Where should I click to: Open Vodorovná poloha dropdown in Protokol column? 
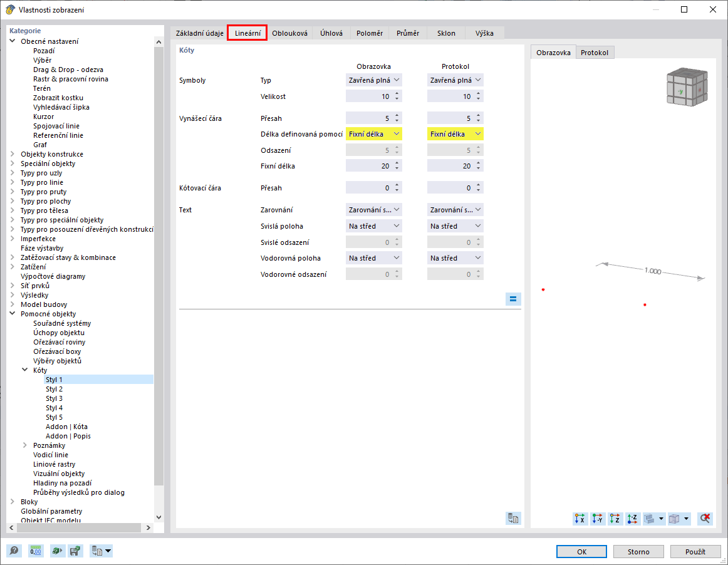pyautogui.click(x=455, y=258)
